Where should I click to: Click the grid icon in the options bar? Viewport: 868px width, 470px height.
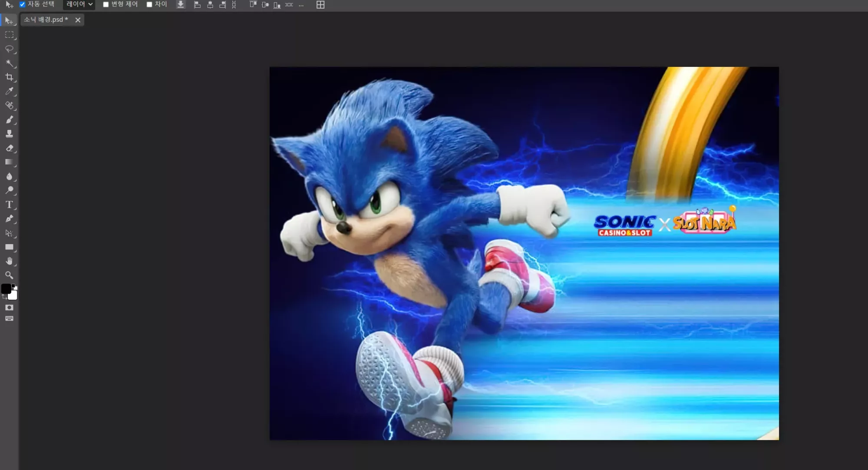point(320,5)
